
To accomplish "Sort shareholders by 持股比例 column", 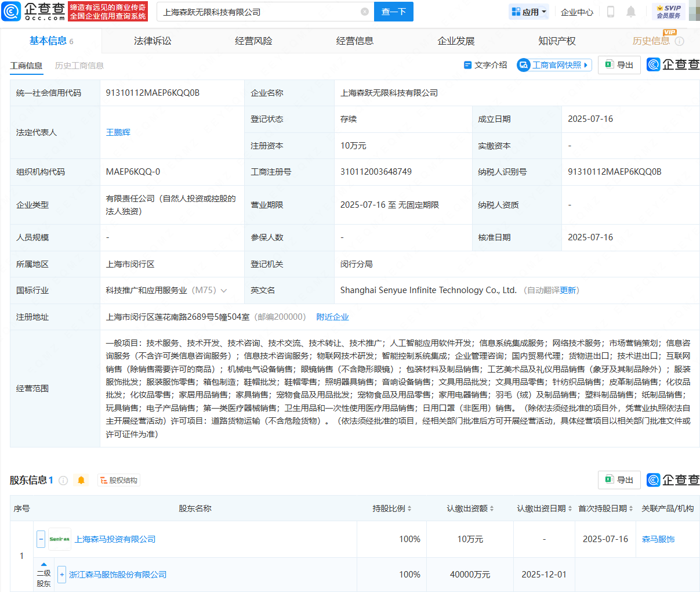I will coord(409,508).
